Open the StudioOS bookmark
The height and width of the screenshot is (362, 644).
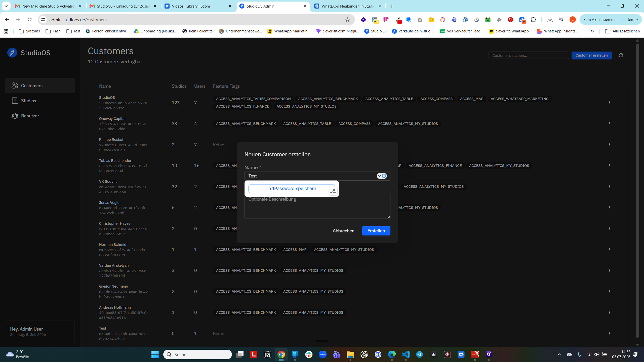tap(375, 31)
